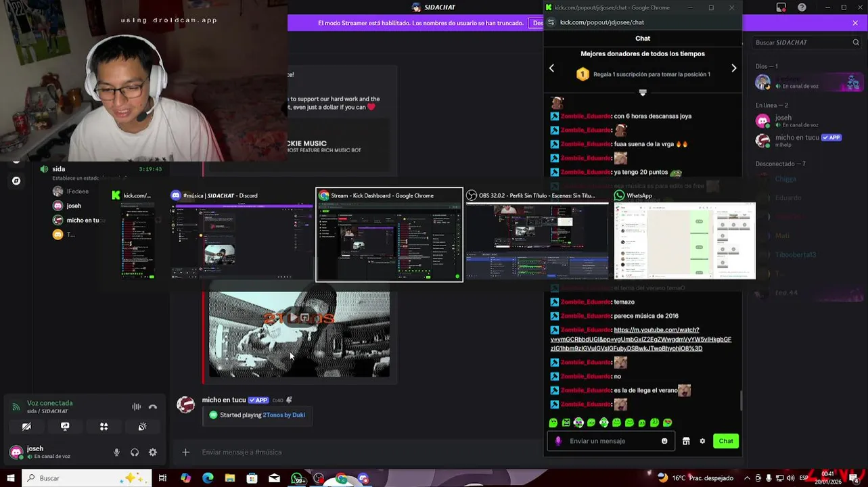Launch Copilot from the taskbar
The width and height of the screenshot is (868, 487).
[x=186, y=478]
